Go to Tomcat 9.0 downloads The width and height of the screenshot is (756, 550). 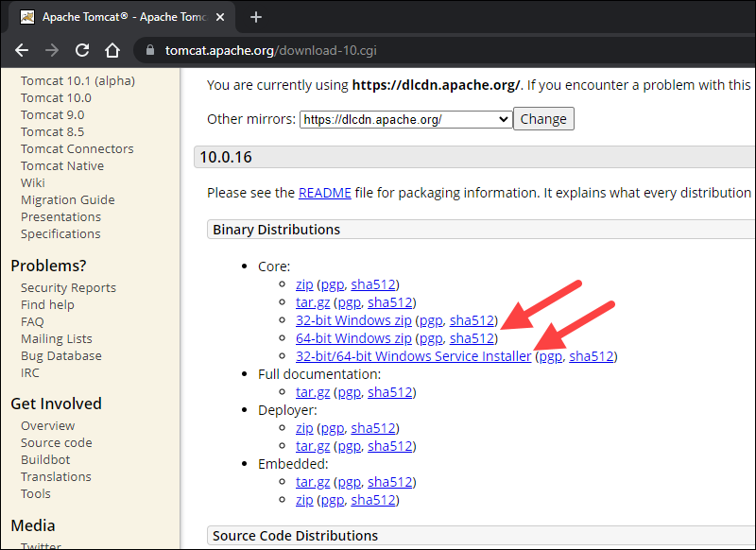[52, 114]
